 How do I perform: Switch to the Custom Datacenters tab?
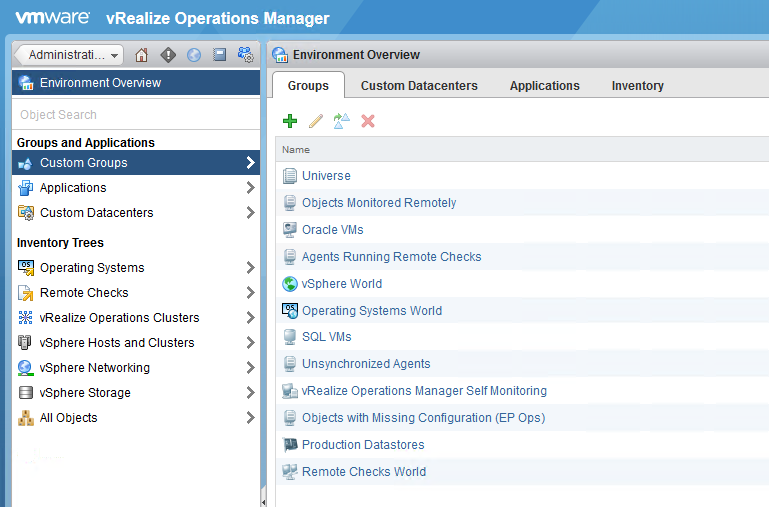click(x=419, y=86)
